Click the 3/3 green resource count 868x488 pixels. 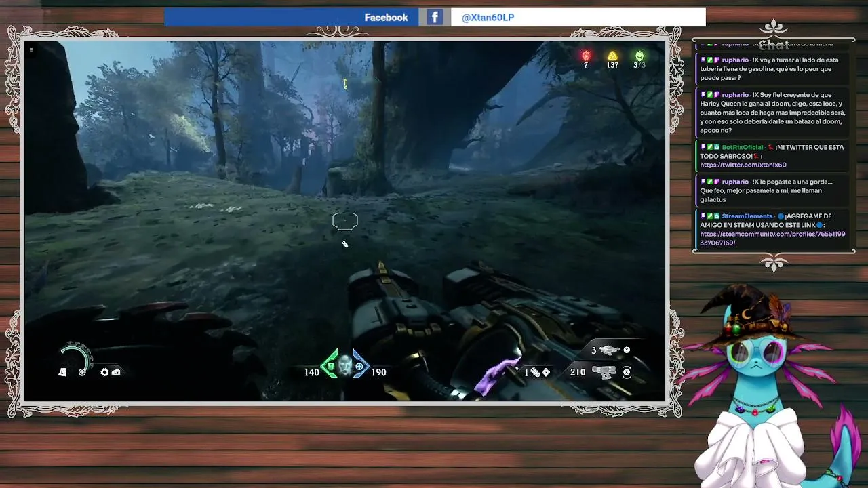(639, 66)
